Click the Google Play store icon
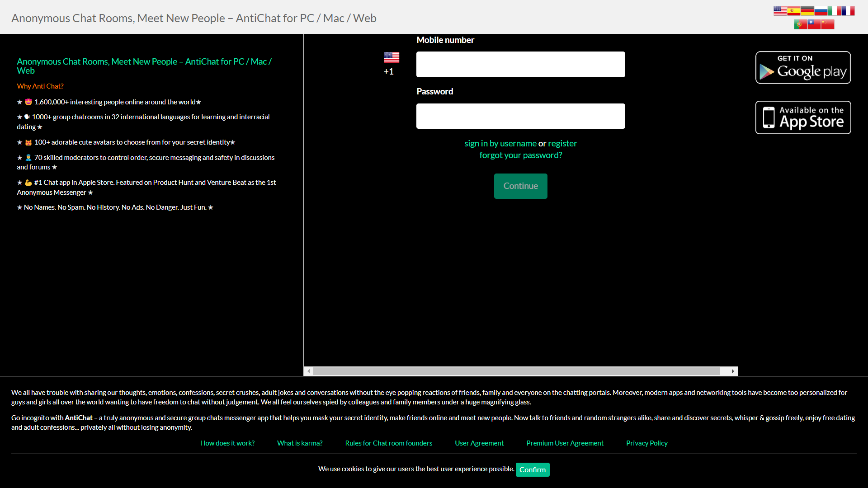 pos(804,67)
